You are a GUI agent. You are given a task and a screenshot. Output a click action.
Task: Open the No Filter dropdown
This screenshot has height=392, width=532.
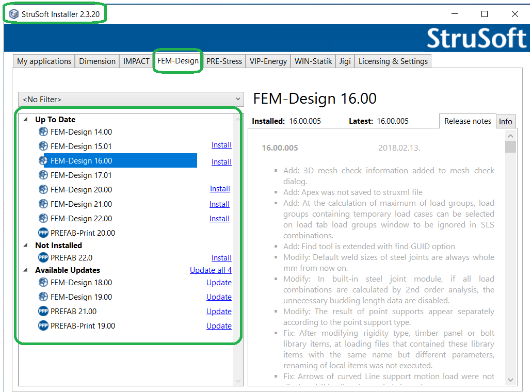click(131, 100)
